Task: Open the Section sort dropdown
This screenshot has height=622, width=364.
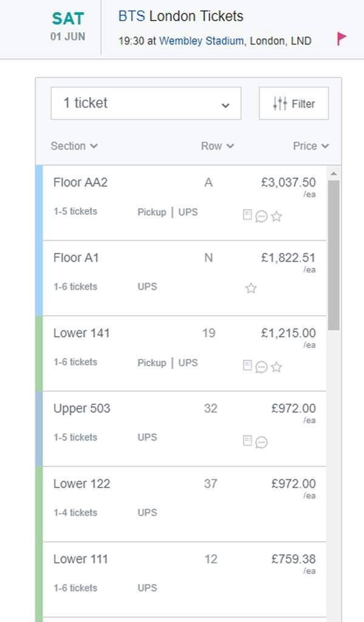Action: point(73,146)
